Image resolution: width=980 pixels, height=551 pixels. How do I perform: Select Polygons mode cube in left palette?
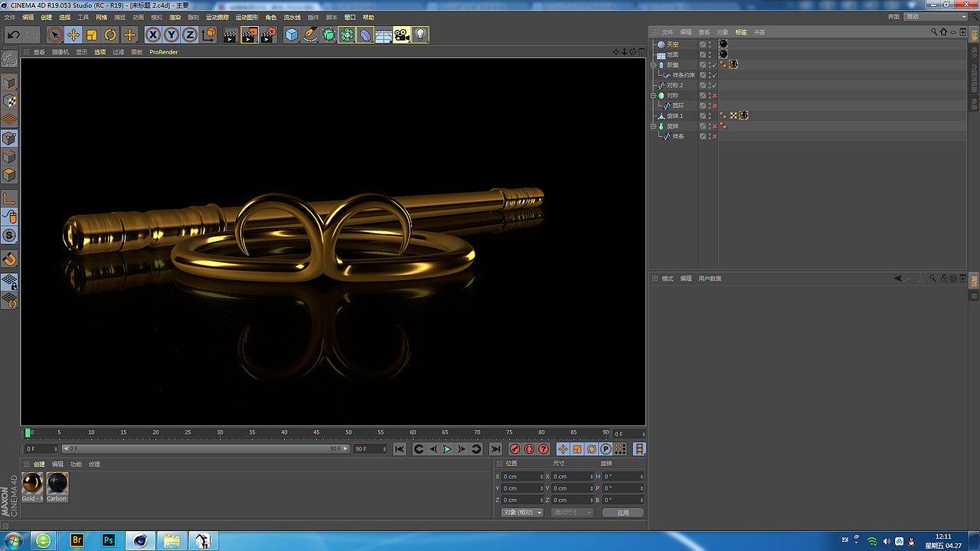pos(9,175)
